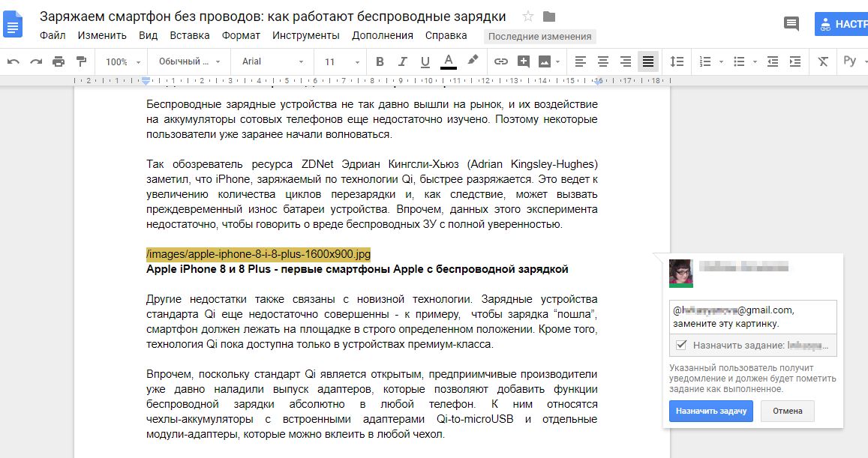
Task: Toggle italic formatting
Action: [402, 61]
